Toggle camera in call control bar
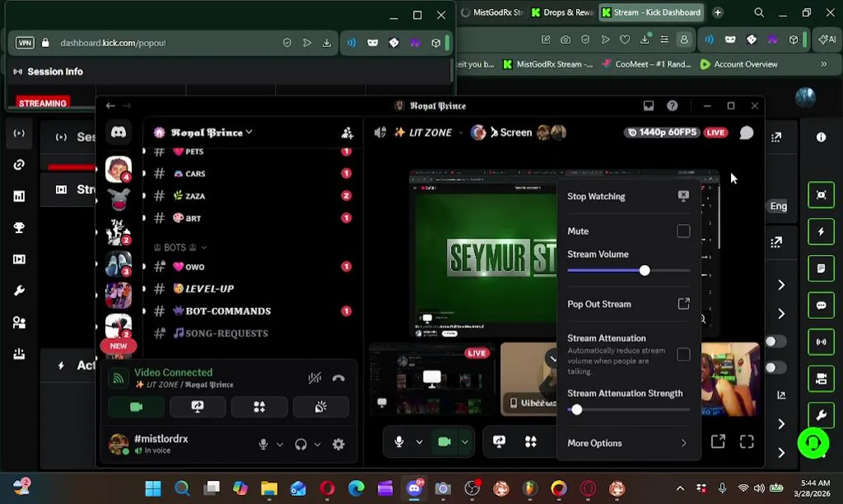Image resolution: width=843 pixels, height=504 pixels. point(444,442)
